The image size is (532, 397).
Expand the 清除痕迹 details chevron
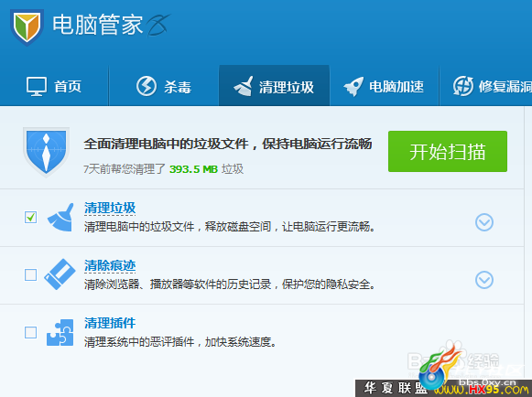point(484,280)
